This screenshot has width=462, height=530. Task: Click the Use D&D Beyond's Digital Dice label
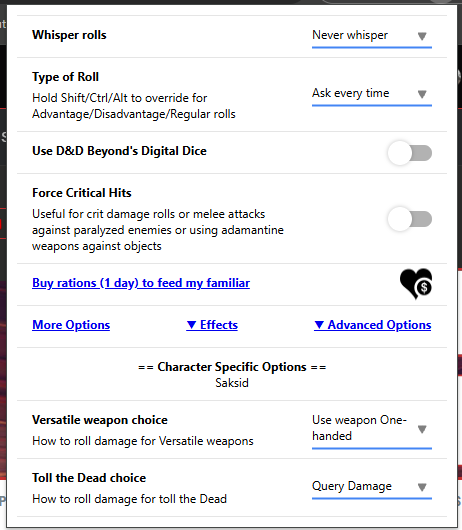click(x=119, y=151)
